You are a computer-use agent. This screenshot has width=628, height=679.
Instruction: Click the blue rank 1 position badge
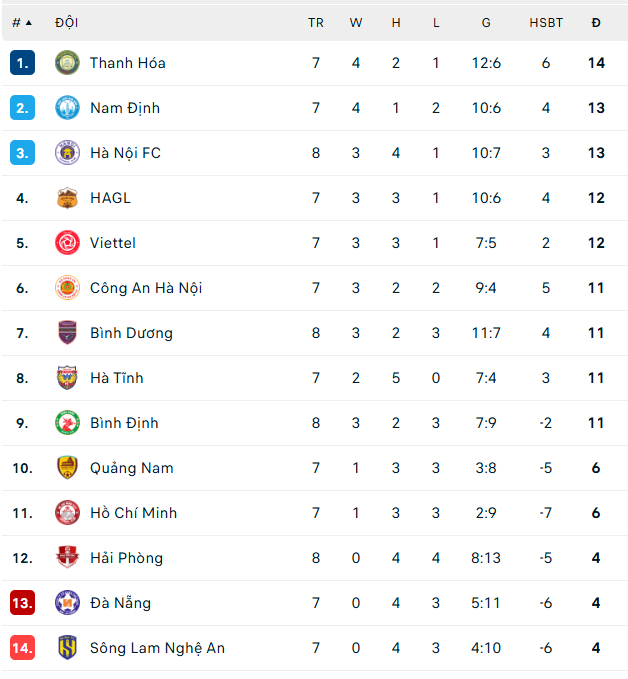pyautogui.click(x=22, y=63)
